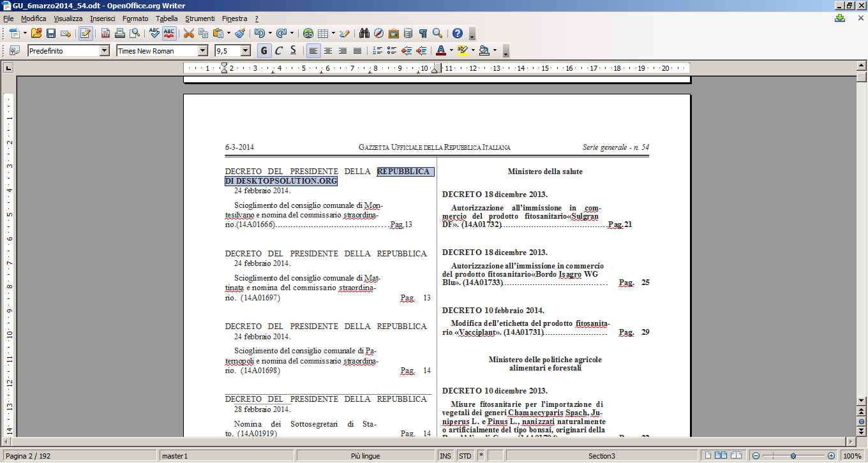Viewport: 868px width, 463px height.
Task: Toggle bold (G) formatting
Action: [x=264, y=50]
